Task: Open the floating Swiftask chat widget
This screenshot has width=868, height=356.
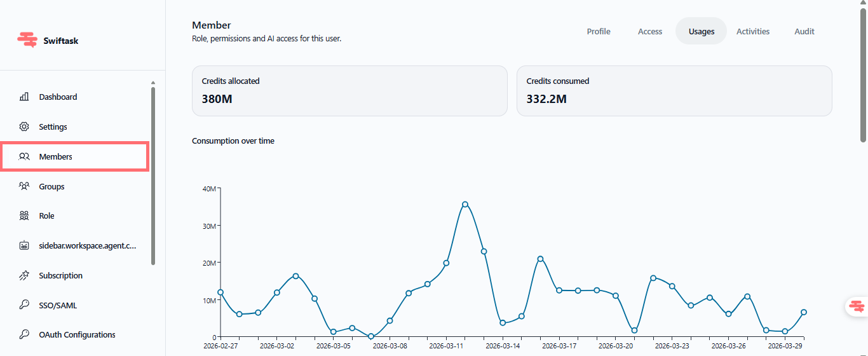Action: click(x=857, y=306)
